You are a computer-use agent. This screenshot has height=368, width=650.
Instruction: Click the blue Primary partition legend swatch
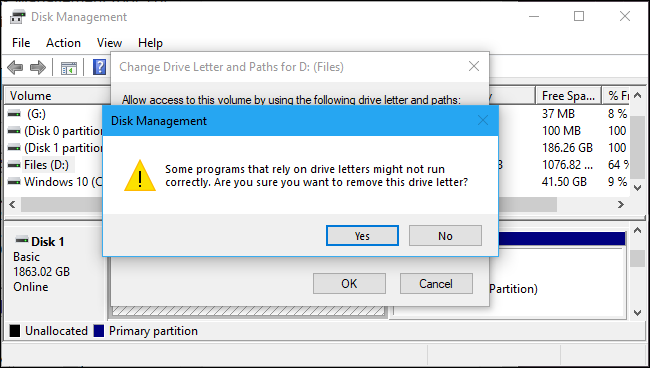click(99, 331)
